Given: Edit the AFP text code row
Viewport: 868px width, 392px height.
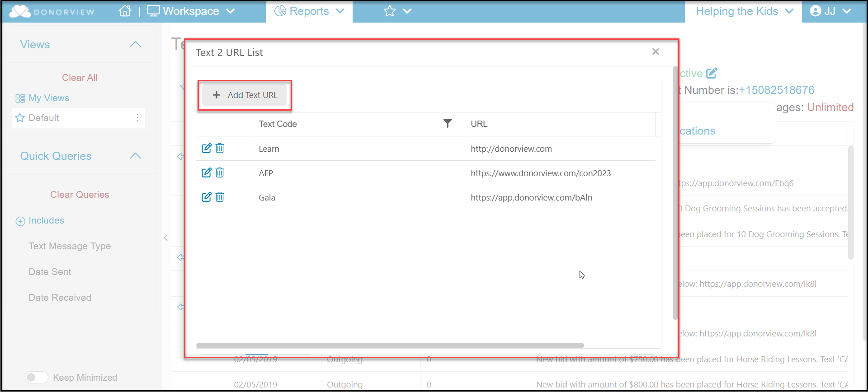Looking at the screenshot, I should click(207, 173).
